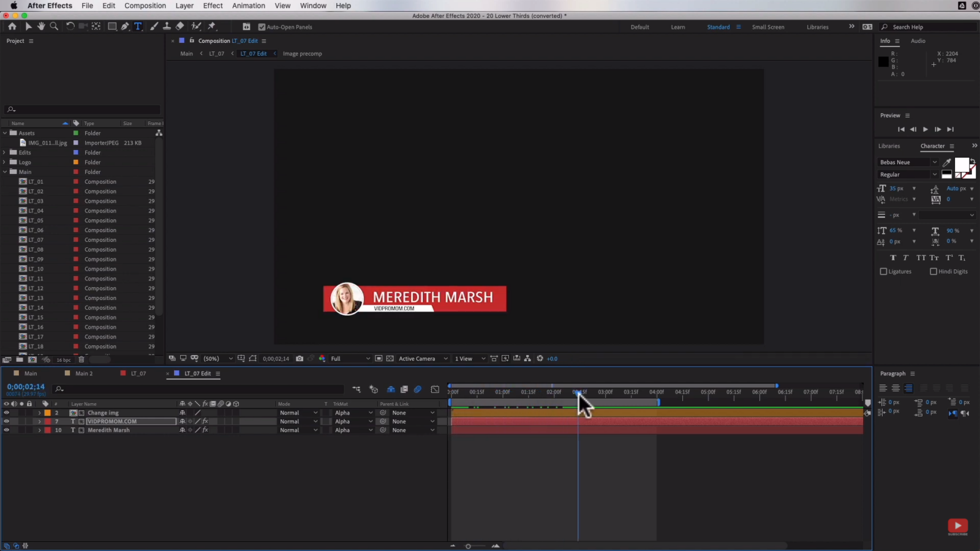Choose the Brush tool
The image size is (980, 551).
coord(154,26)
